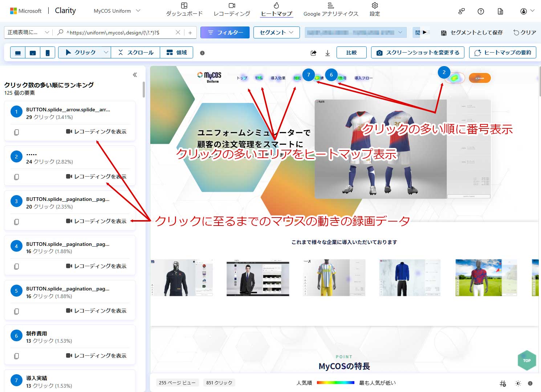Go to the ダッシュボード tab
The height and width of the screenshot is (392, 541).
tap(184, 9)
